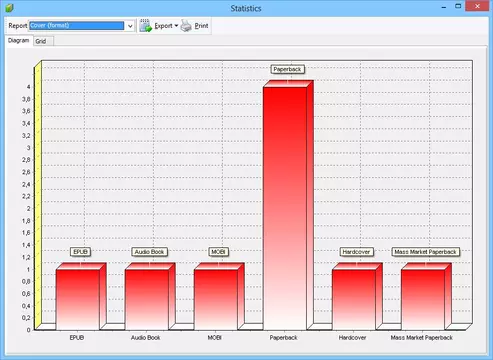Click the Paperback label above the bar

coord(287,69)
